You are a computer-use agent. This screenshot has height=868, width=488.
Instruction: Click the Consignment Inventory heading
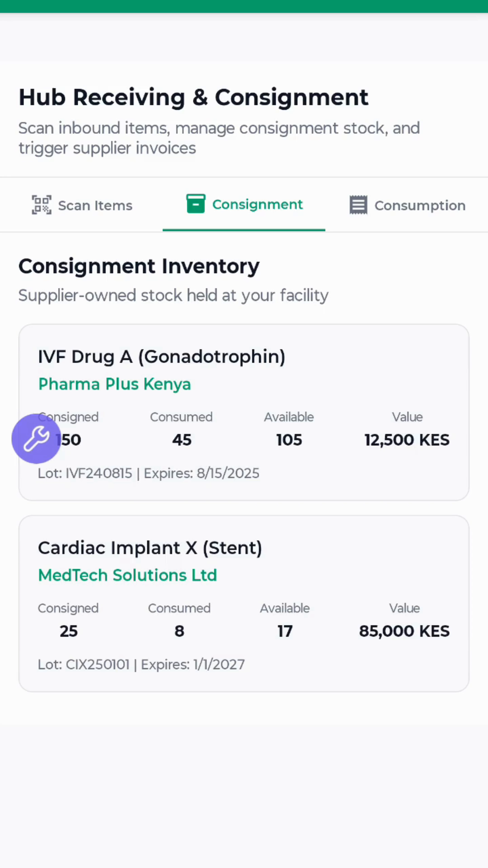click(139, 267)
